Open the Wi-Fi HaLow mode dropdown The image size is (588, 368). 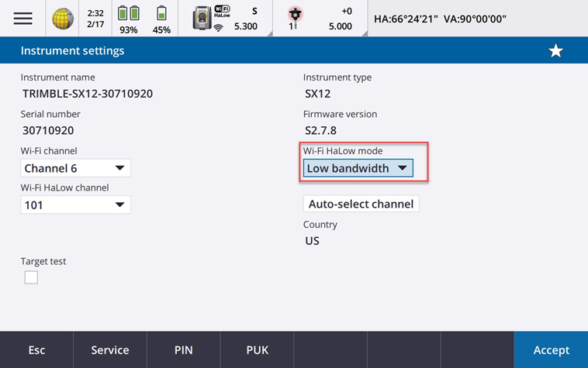coord(358,168)
